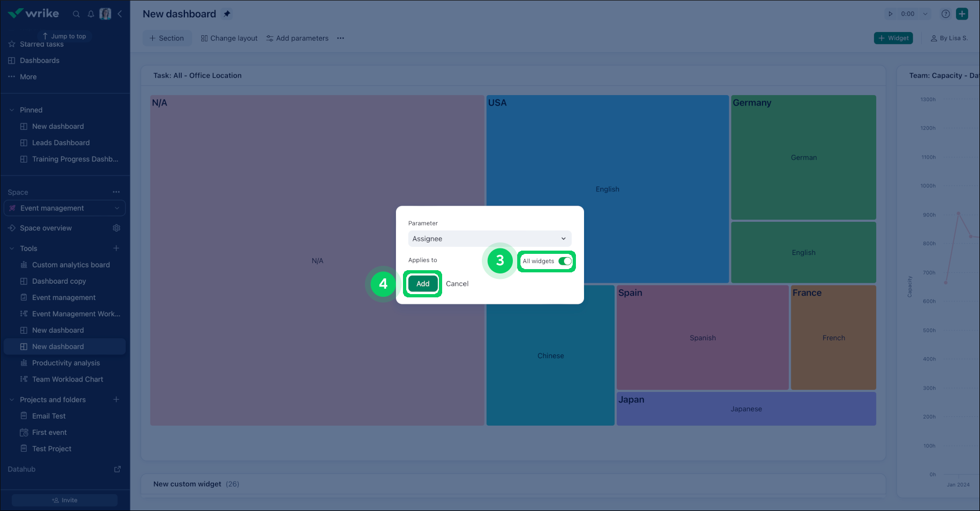This screenshot has width=980, height=511.
Task: Select Dashboards in sidebar
Action: (x=40, y=60)
